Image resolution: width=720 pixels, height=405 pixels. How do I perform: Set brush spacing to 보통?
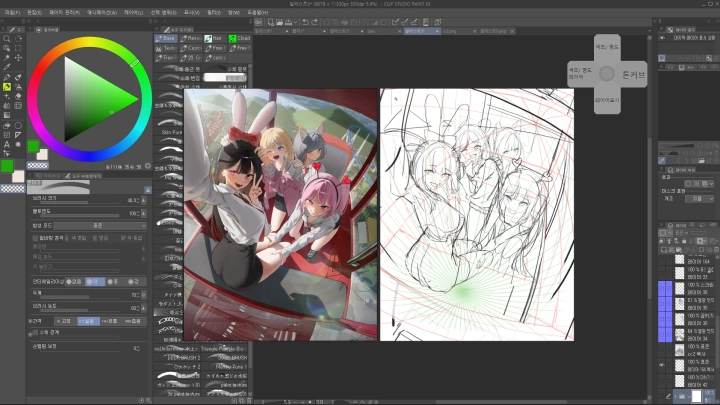[112, 321]
